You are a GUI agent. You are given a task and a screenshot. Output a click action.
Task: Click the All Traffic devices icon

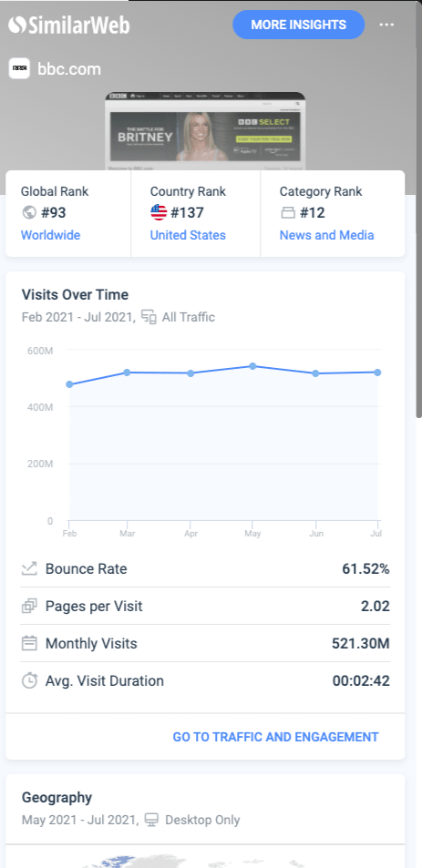point(149,317)
